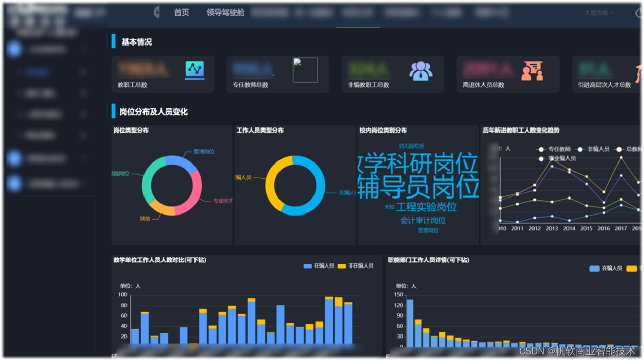Toggle 非在编人员 legend in 教学单位 chart
The width and height of the screenshot is (644, 361).
point(356,266)
